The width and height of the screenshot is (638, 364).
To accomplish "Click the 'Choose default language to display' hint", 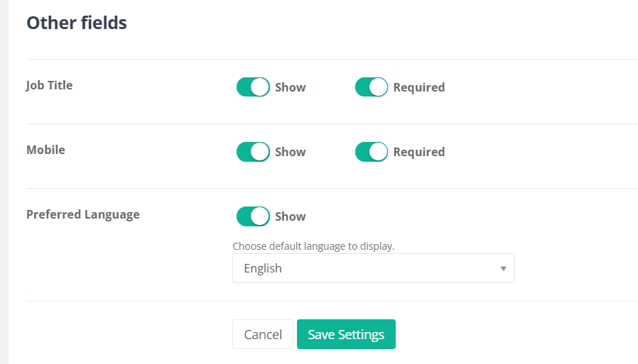I will tap(313, 246).
